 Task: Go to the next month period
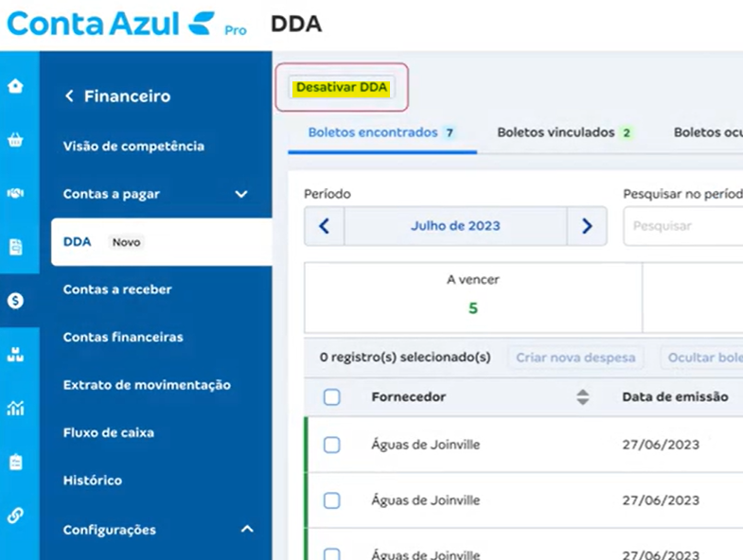click(x=587, y=226)
